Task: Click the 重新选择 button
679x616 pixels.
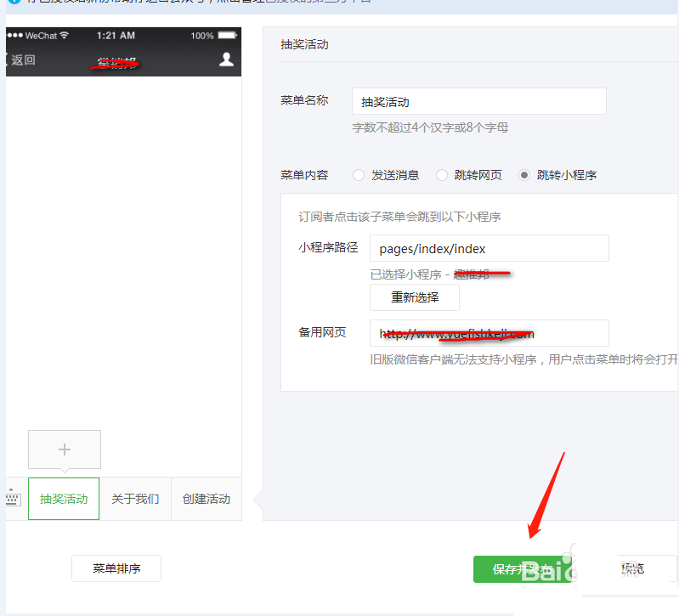Action: 415,297
